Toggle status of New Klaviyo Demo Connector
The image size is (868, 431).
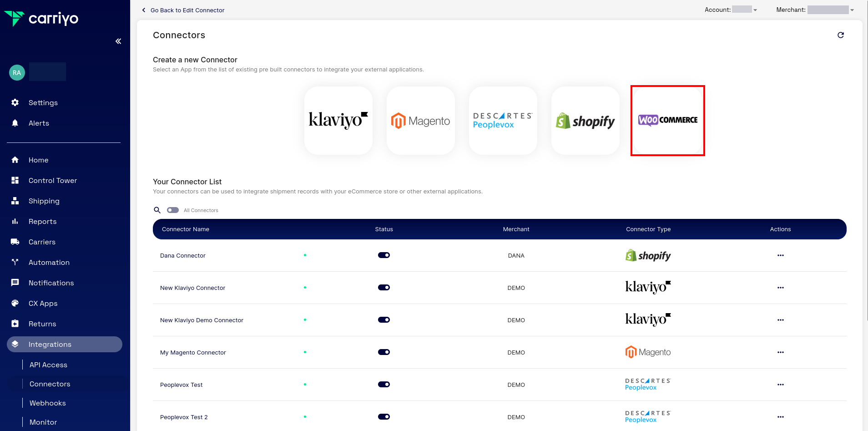tap(384, 320)
